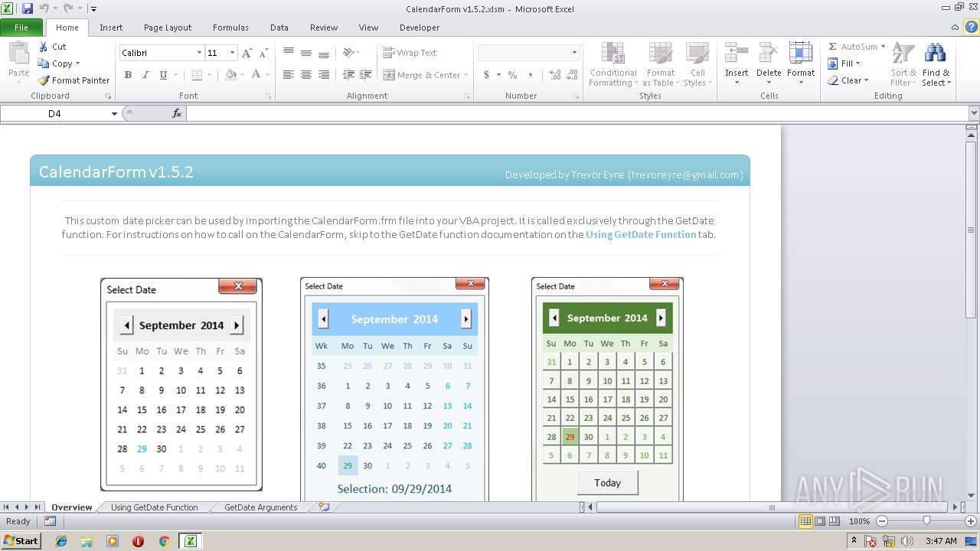Click the Insert Cells icon
The height and width of the screenshot is (551, 980).
[737, 54]
